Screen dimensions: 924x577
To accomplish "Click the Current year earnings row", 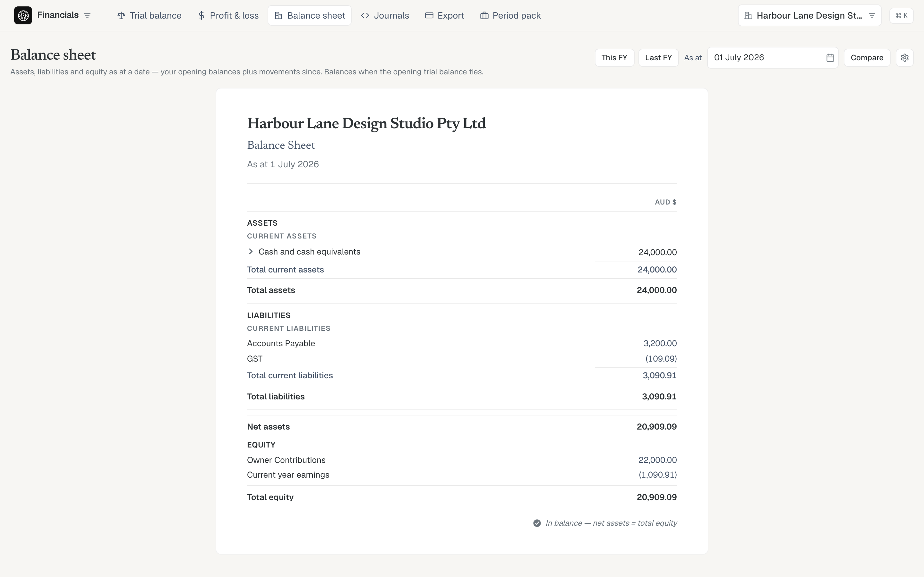I will point(462,475).
